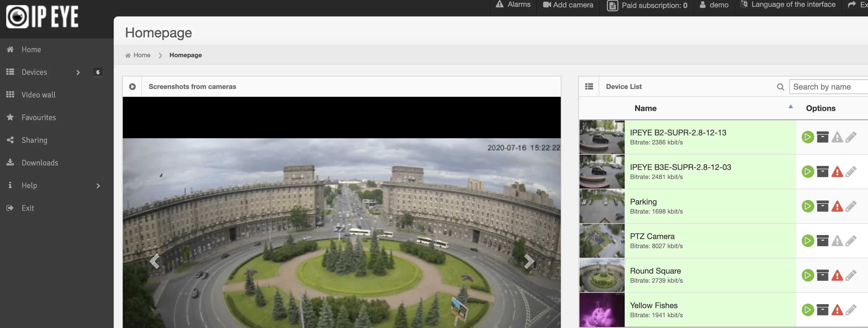868x328 pixels.
Task: Open alarms for IPEYE B3E-SUPR-2.8-12-03
Action: point(837,172)
